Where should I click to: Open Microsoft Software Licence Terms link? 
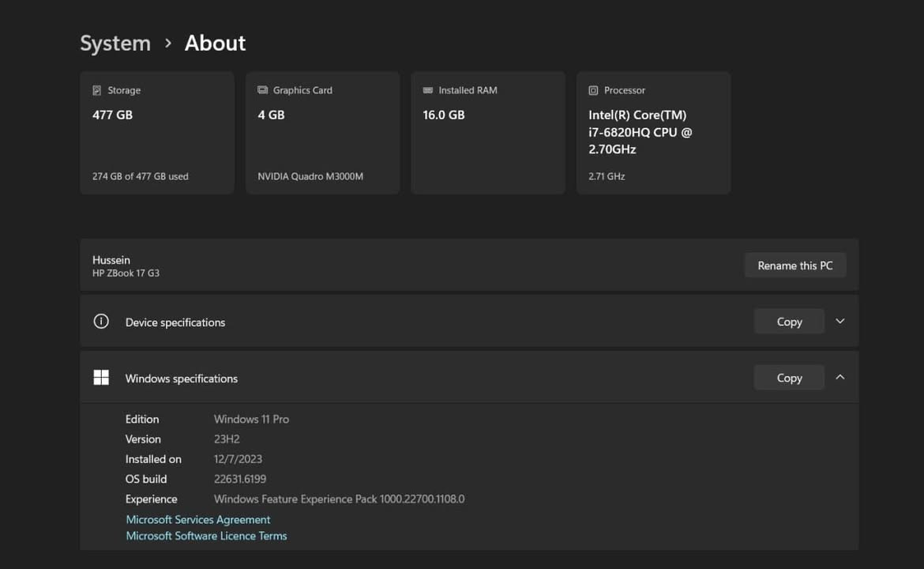pos(206,536)
